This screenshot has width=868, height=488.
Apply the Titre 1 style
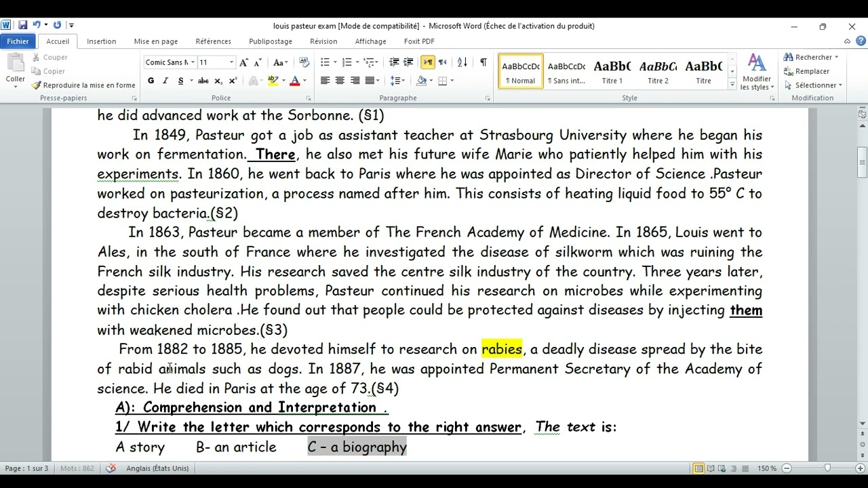pos(612,72)
